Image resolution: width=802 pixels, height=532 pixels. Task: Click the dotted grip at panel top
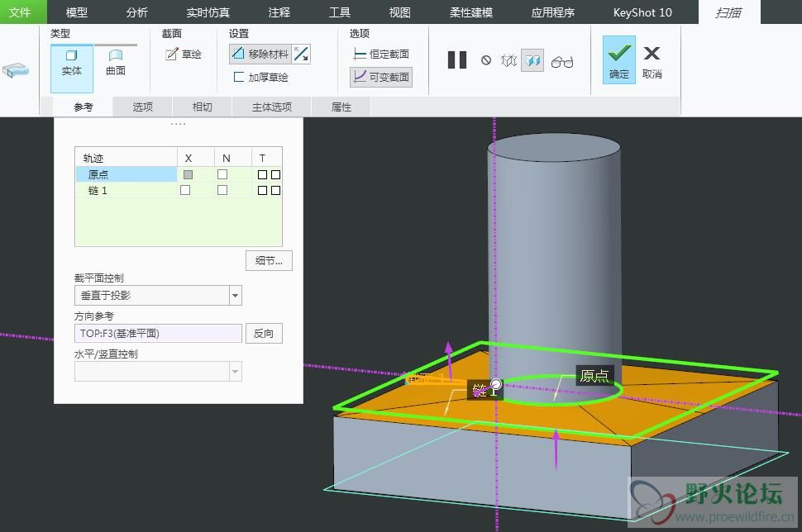(178, 124)
